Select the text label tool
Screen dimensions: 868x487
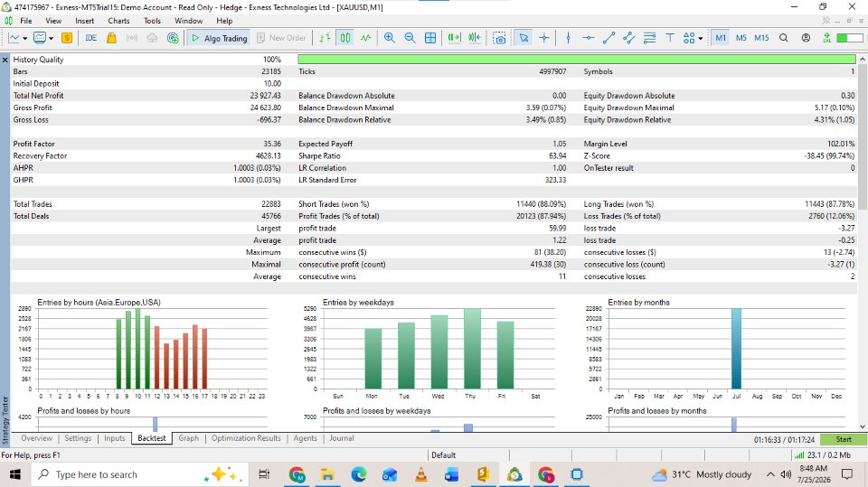tap(670, 38)
